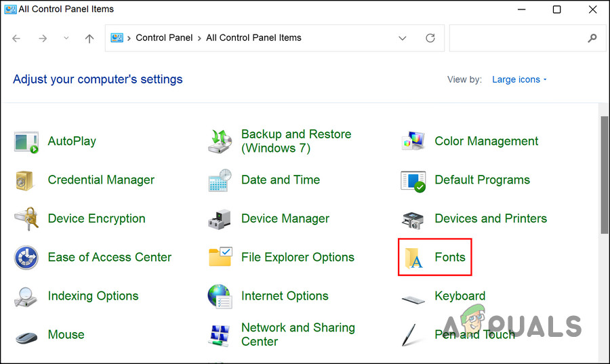This screenshot has height=364, width=610.
Task: Open the Keyboard link
Action: click(460, 296)
